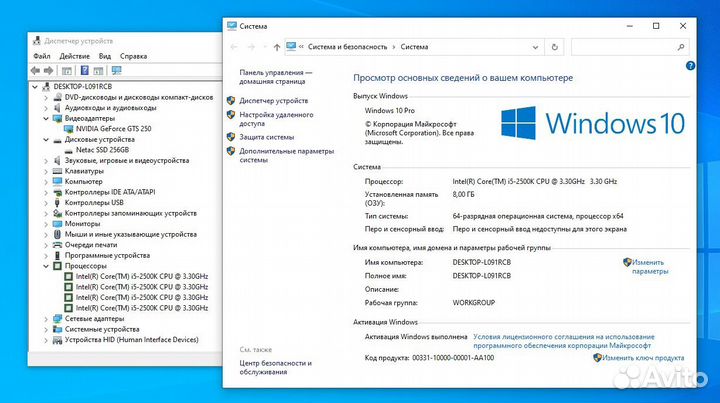This screenshot has height=403, width=720.
Task: Select the last Intel Core i5-2500K processor entry
Action: pos(142,308)
